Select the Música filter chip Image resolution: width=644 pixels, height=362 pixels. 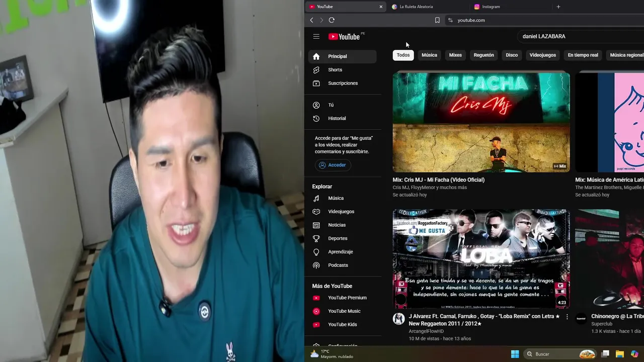[429, 55]
